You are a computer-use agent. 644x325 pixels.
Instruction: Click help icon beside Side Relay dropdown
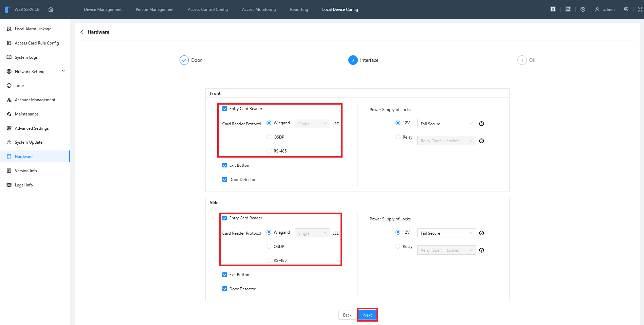(x=481, y=250)
